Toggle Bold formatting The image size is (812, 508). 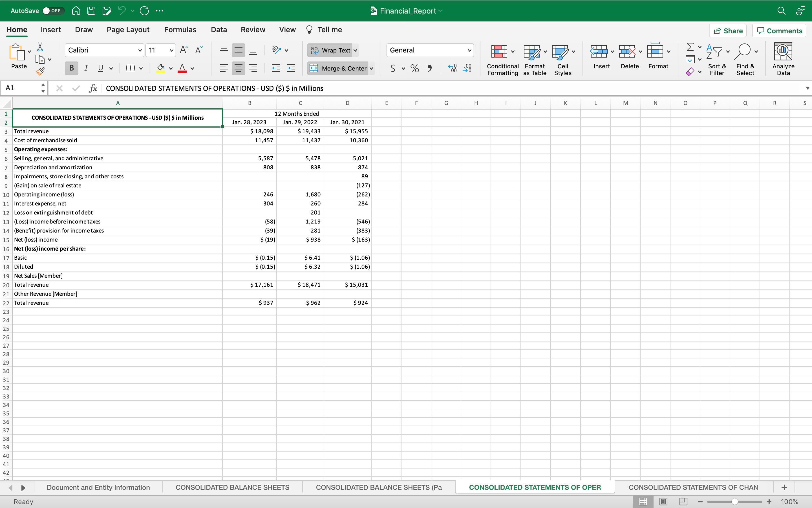[x=71, y=68]
